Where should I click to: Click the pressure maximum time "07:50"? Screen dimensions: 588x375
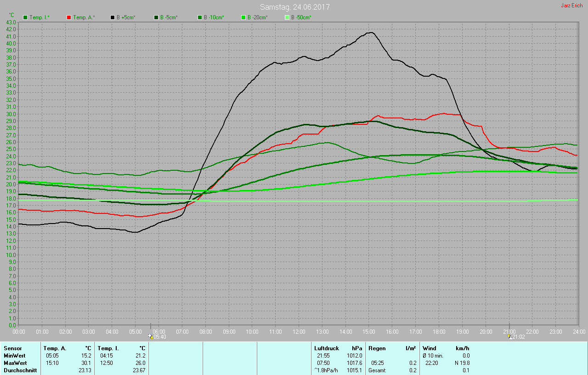(x=323, y=363)
